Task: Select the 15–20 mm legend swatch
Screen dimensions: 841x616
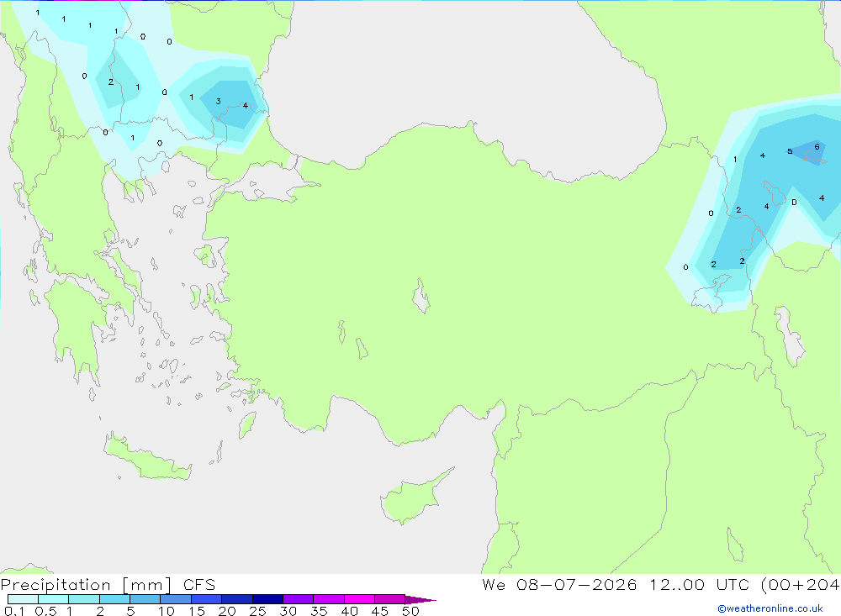Action: tap(207, 599)
